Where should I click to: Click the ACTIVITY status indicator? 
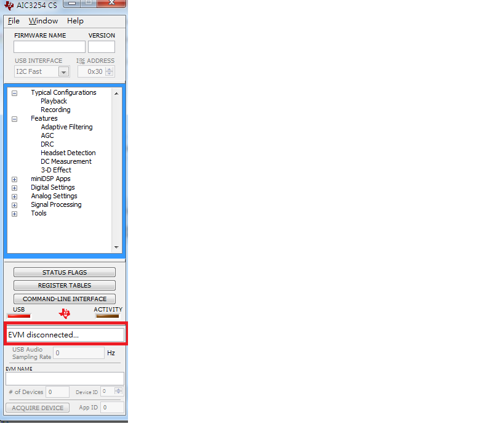[x=108, y=315]
